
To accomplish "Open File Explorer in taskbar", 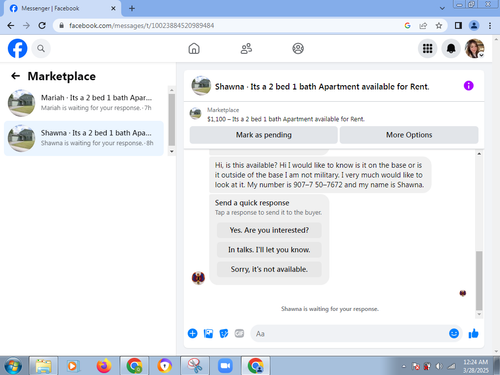I will (44, 366).
